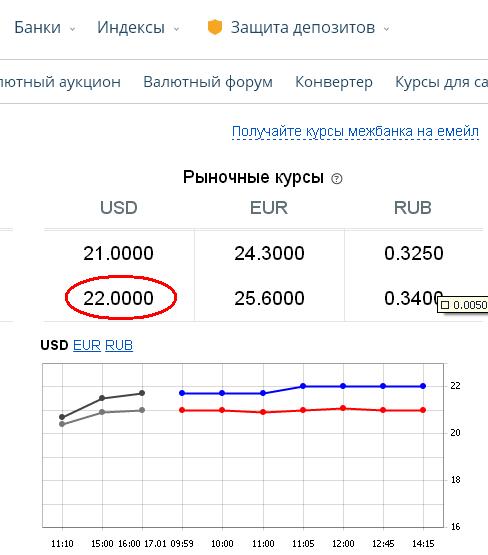Open the Курсы для сайта tab
This screenshot has height=555, width=488.
(x=441, y=82)
